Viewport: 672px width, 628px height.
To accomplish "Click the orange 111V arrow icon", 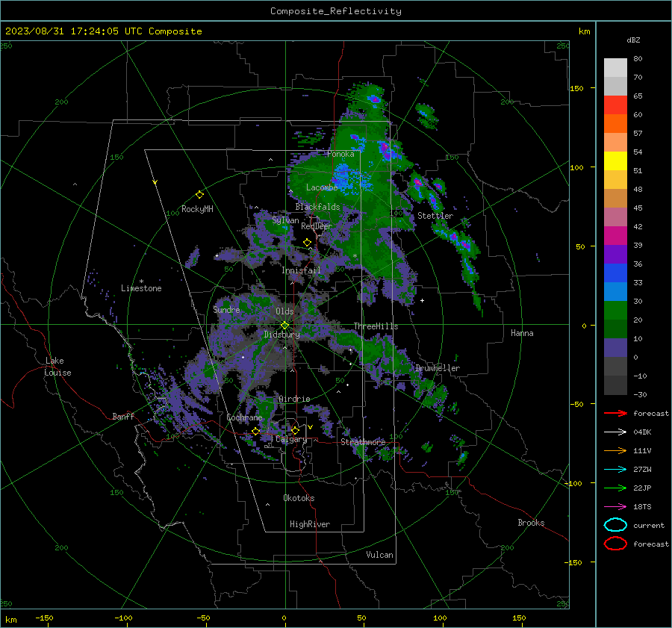I will pyautogui.click(x=615, y=450).
